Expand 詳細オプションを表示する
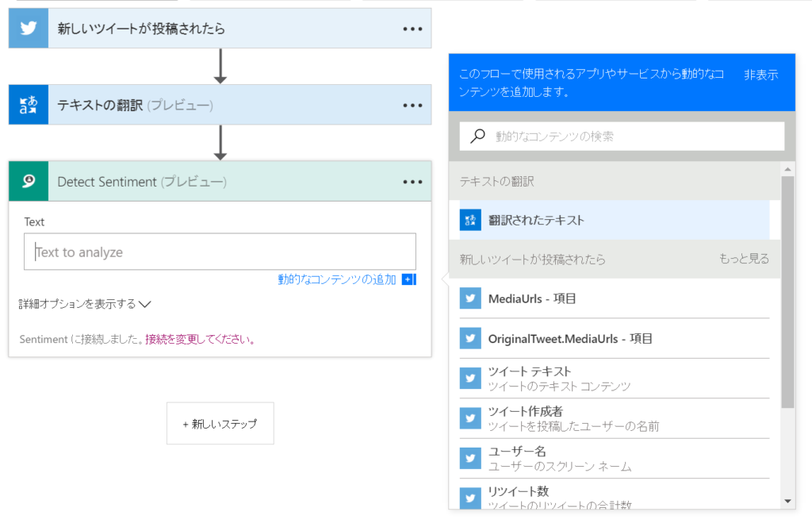Screen dimensions: 812x527 [x=84, y=303]
